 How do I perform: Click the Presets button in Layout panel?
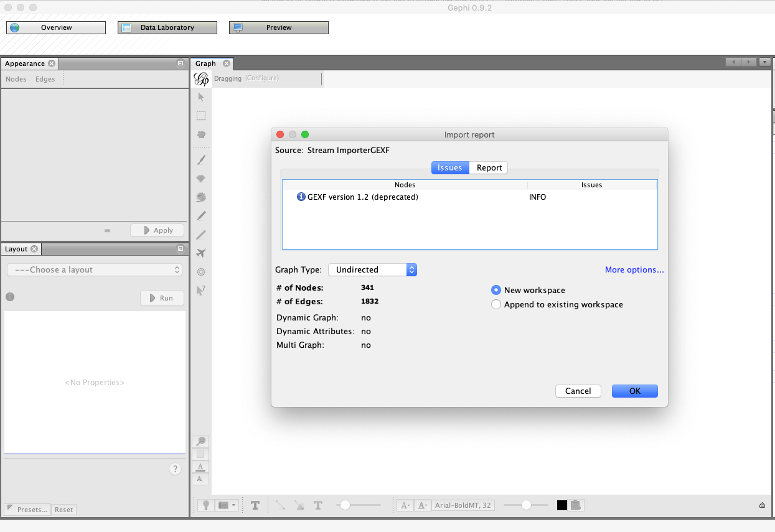27,510
